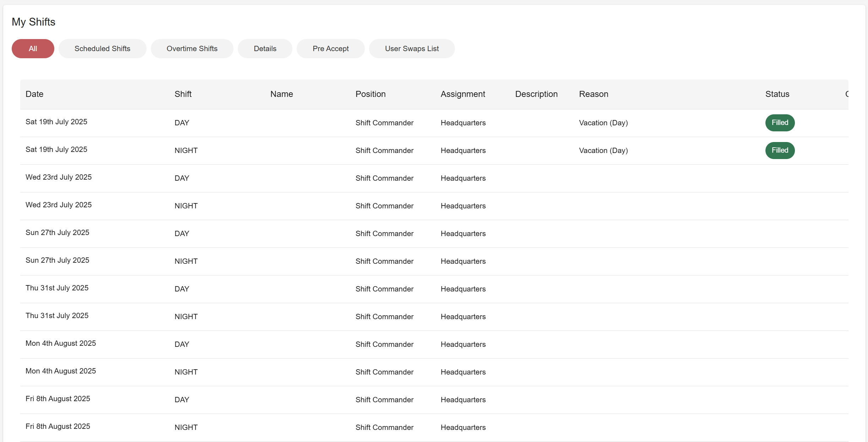
Task: Click the Reason column header
Action: pos(593,94)
